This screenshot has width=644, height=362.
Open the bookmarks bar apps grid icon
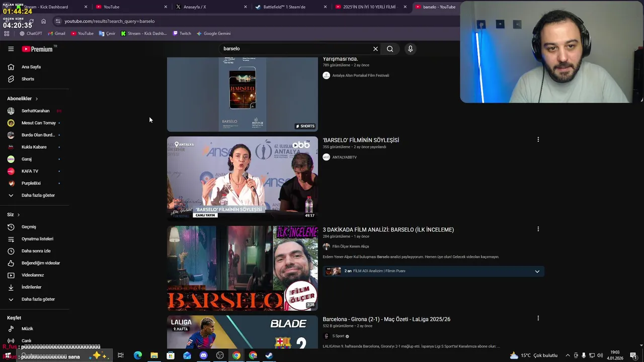[7, 34]
